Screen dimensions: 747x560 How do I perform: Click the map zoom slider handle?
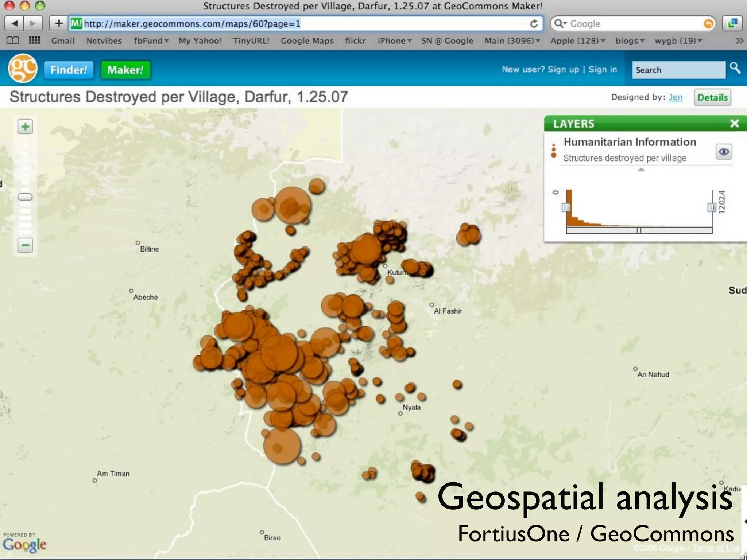click(25, 197)
